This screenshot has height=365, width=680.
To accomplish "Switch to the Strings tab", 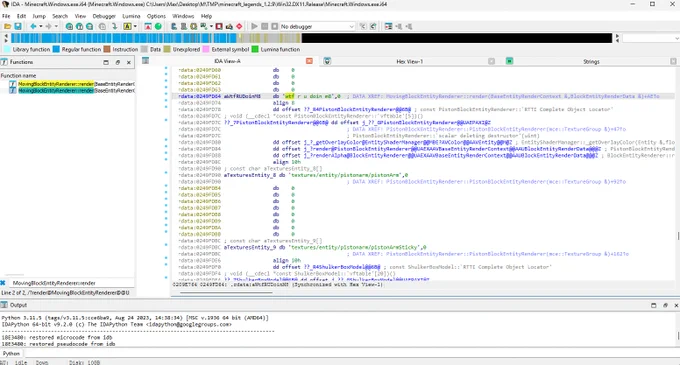I will pyautogui.click(x=591, y=62).
